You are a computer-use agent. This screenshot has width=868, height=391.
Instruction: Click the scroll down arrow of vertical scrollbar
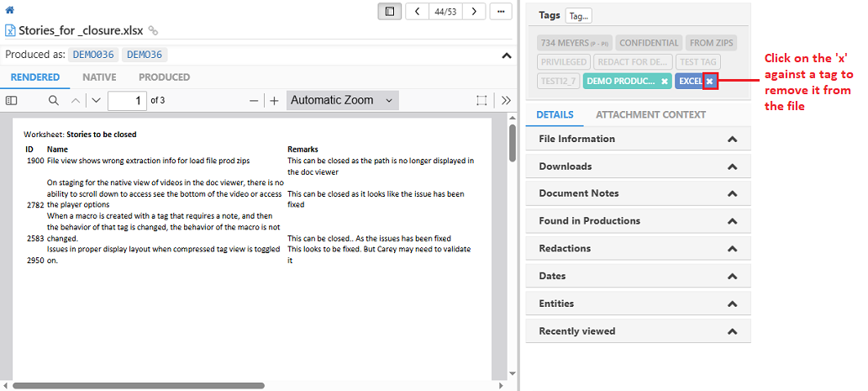[x=513, y=373]
